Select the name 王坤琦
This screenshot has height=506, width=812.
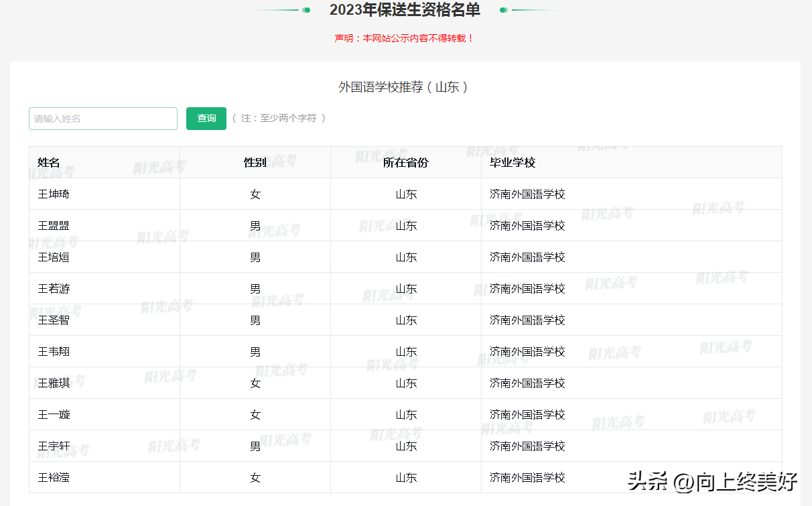[x=54, y=194]
